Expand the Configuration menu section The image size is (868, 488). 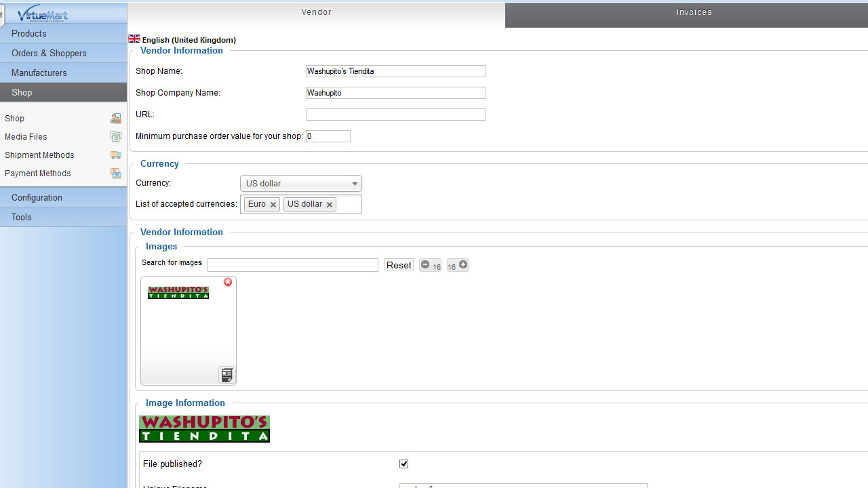(x=64, y=197)
